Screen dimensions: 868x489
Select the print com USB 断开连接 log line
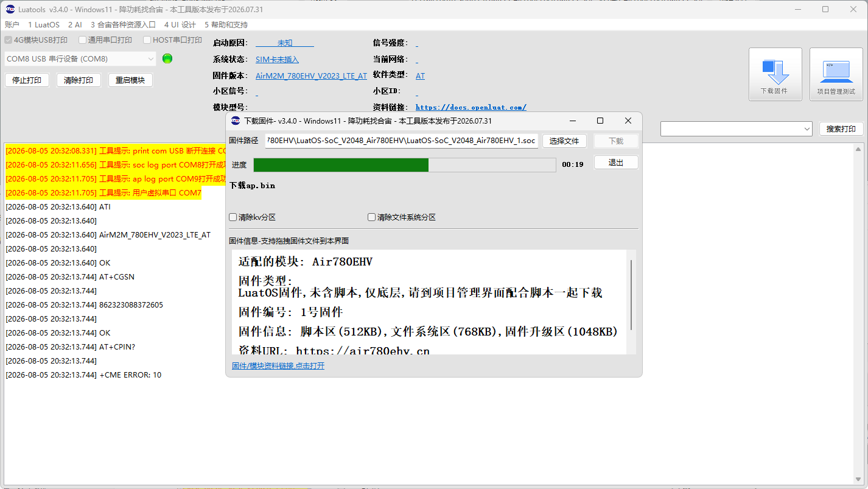tap(116, 151)
